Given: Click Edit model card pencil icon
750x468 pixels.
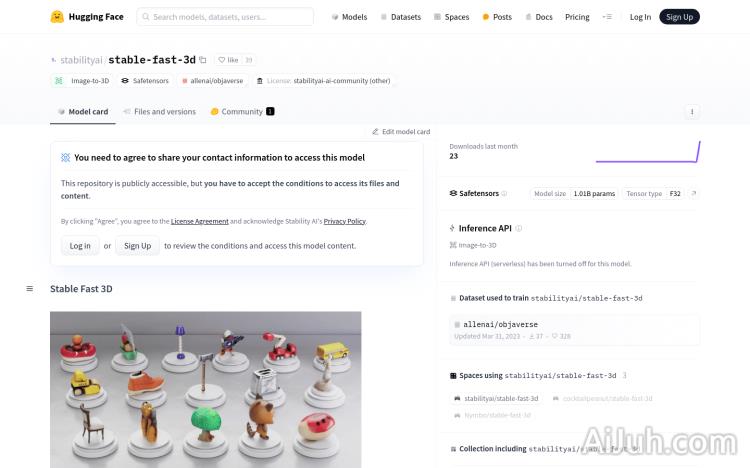Looking at the screenshot, I should pos(375,132).
